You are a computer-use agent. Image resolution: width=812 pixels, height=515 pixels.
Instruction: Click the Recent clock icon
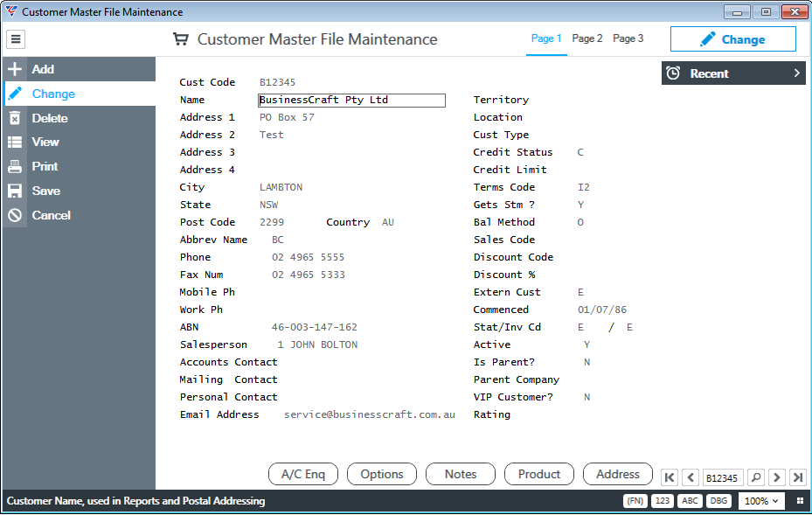673,73
